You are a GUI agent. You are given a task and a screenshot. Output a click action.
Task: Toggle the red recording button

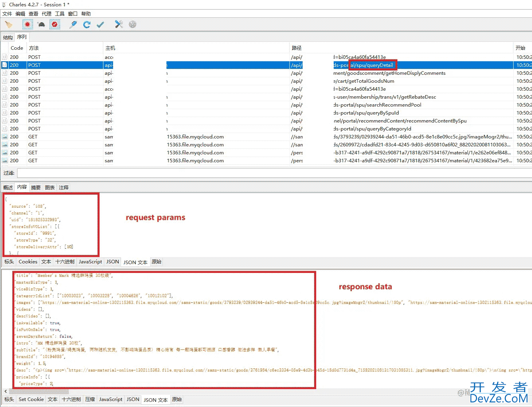coord(27,25)
